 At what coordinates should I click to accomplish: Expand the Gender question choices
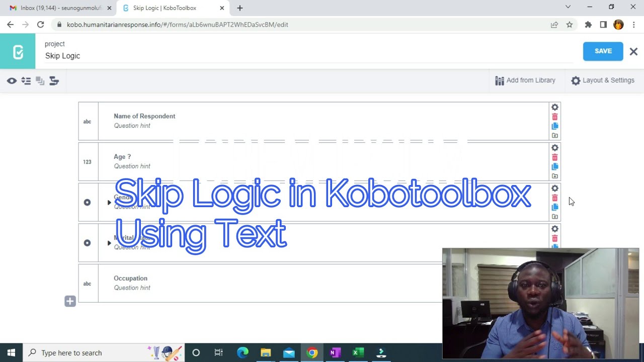(x=109, y=203)
